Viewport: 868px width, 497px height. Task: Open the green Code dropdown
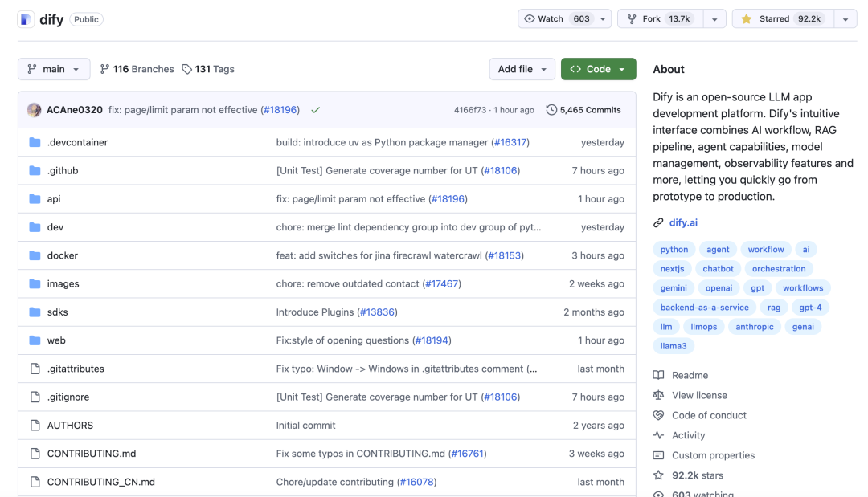599,69
